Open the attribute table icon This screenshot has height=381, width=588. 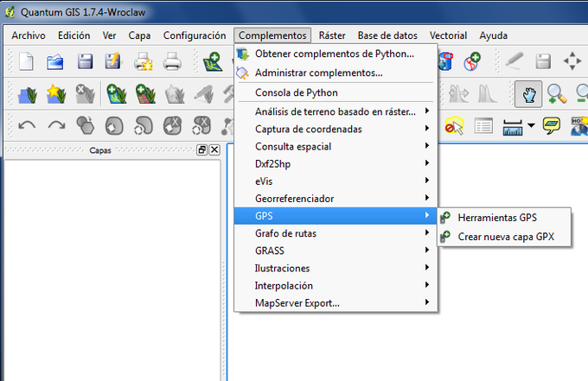[483, 126]
